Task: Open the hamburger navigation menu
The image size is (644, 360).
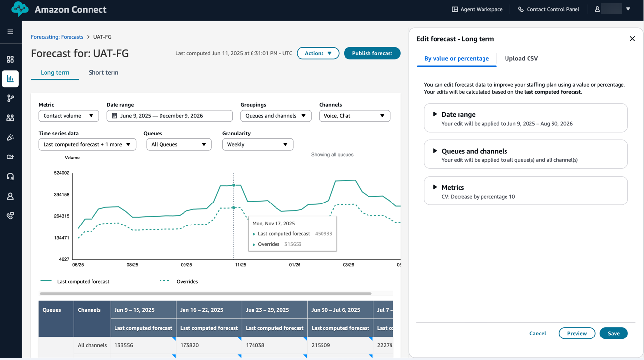Action: [x=10, y=32]
